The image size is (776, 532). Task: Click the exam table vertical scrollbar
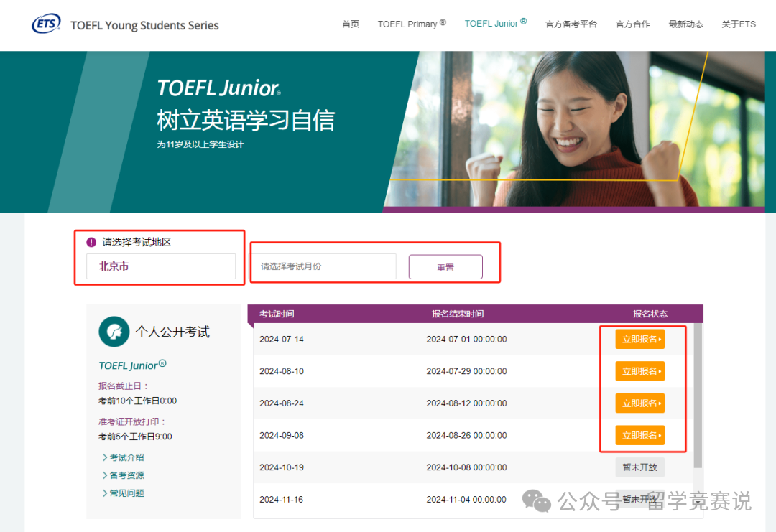pyautogui.click(x=698, y=396)
